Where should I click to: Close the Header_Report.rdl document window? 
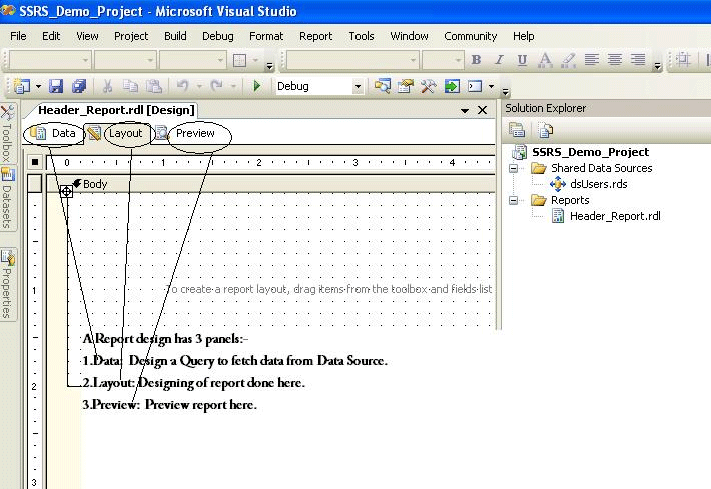[x=482, y=110]
